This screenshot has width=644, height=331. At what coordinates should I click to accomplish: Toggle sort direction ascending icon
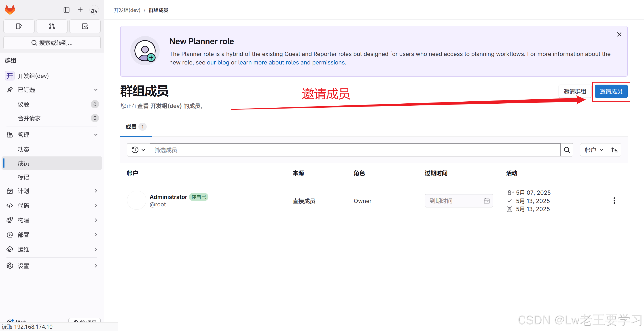click(614, 150)
